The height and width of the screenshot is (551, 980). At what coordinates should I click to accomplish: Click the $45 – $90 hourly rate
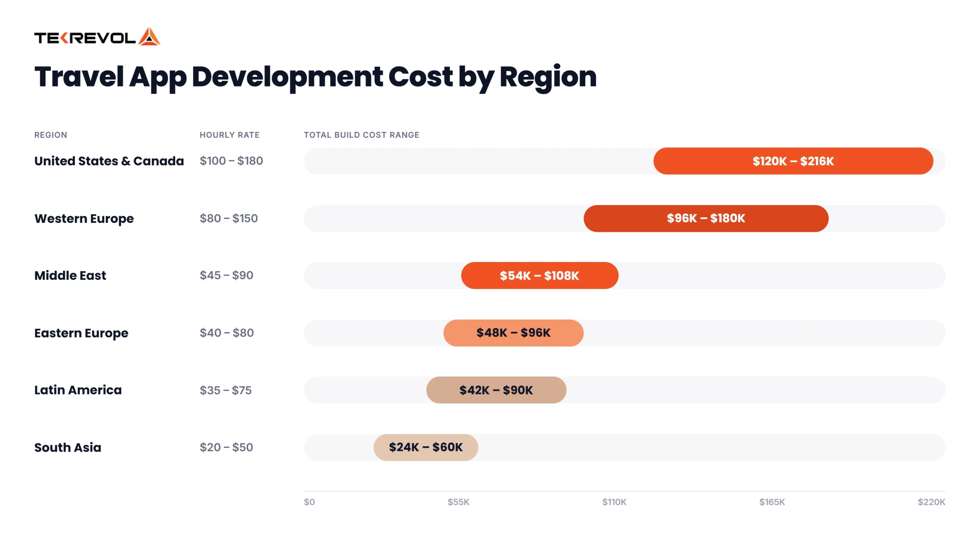pos(226,275)
